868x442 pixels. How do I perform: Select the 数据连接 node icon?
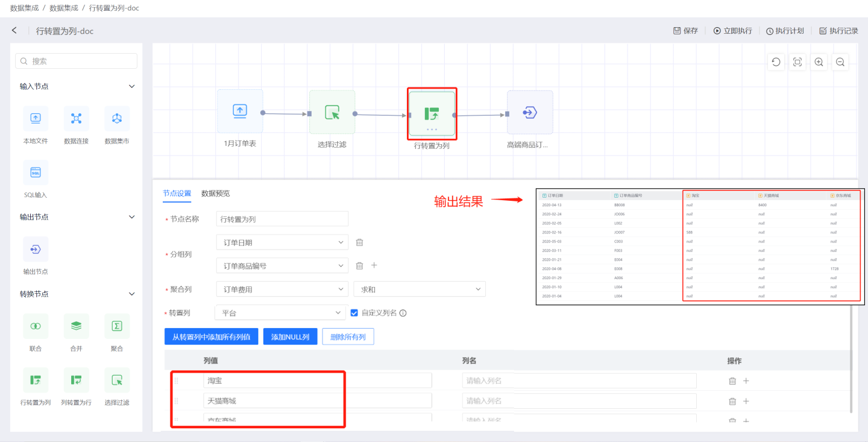(76, 119)
